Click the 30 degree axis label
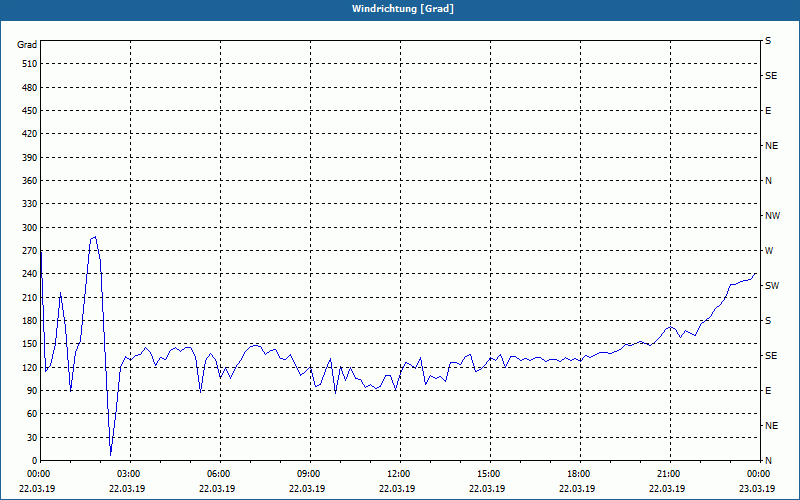 (x=32, y=437)
